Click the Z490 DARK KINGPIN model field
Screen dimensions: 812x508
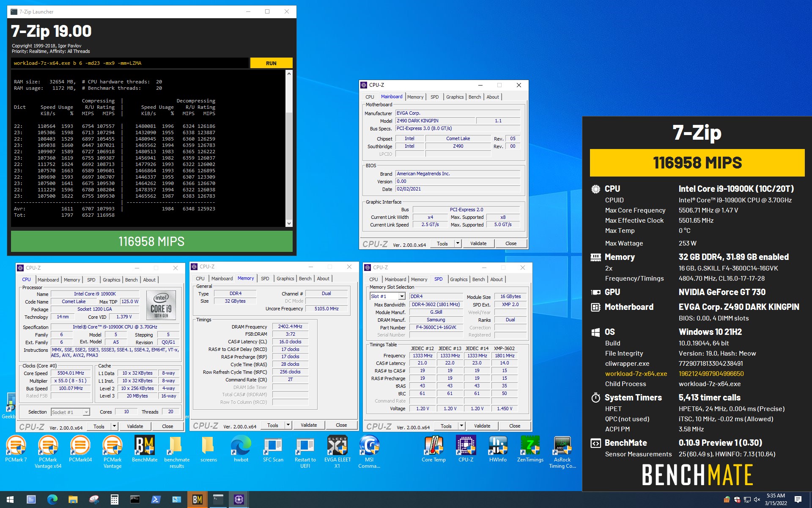pyautogui.click(x=434, y=121)
